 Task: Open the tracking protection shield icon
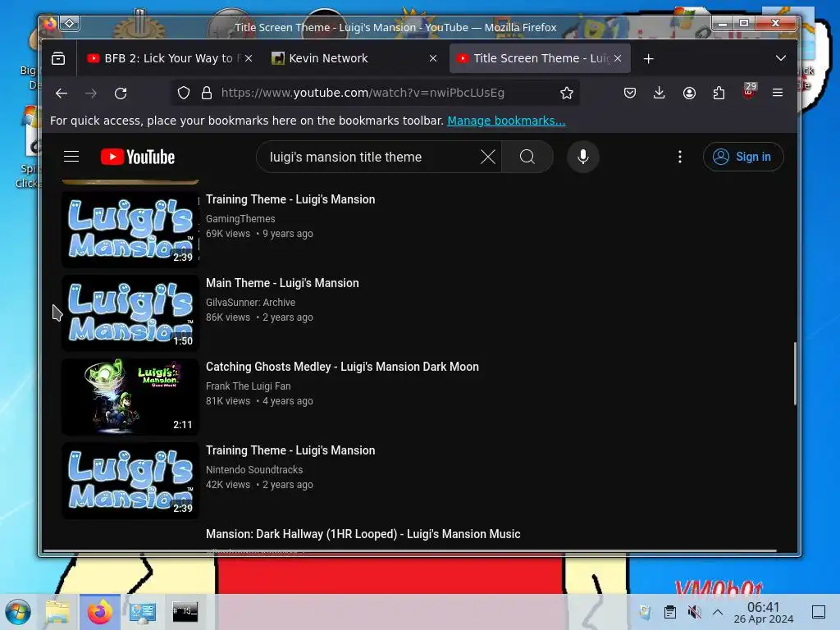184,94
